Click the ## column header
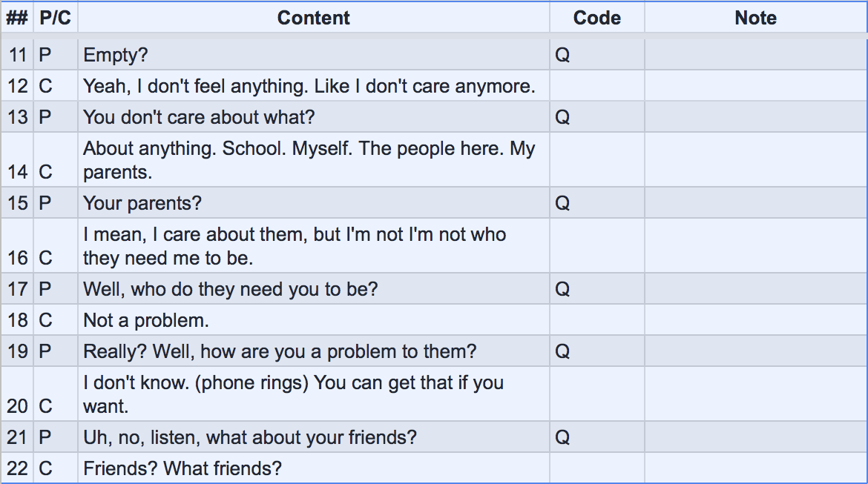Screen dimensions: 868x484 [x=16, y=19]
